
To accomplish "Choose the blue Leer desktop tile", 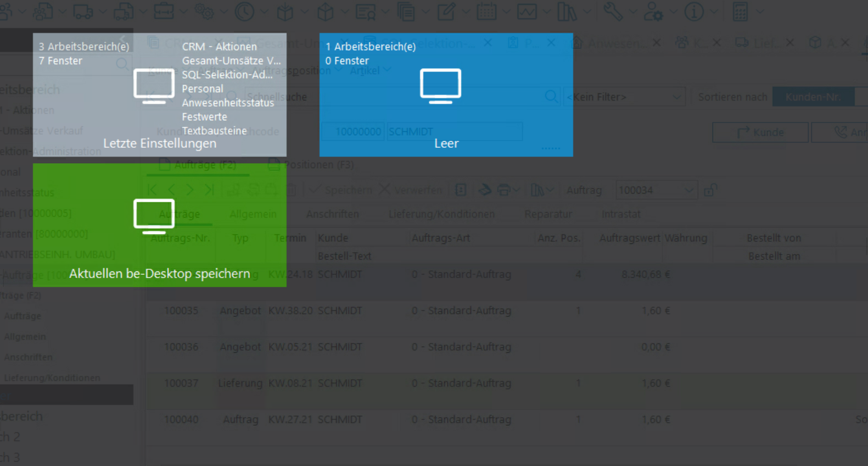I will [446, 95].
